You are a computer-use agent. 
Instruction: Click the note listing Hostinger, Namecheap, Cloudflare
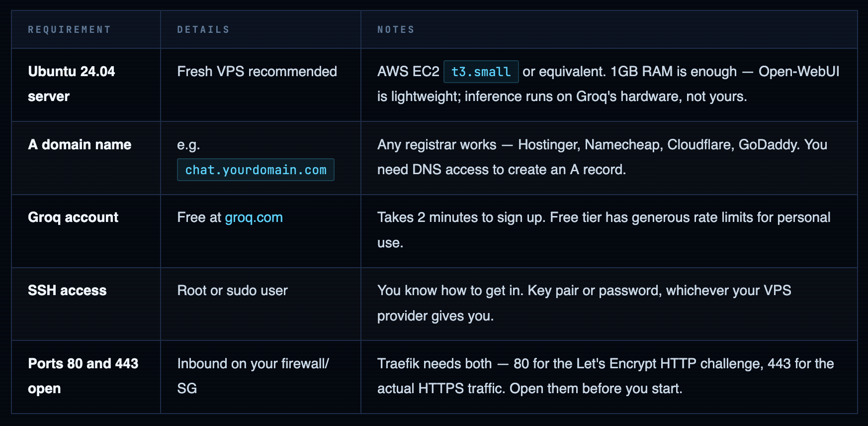click(602, 145)
